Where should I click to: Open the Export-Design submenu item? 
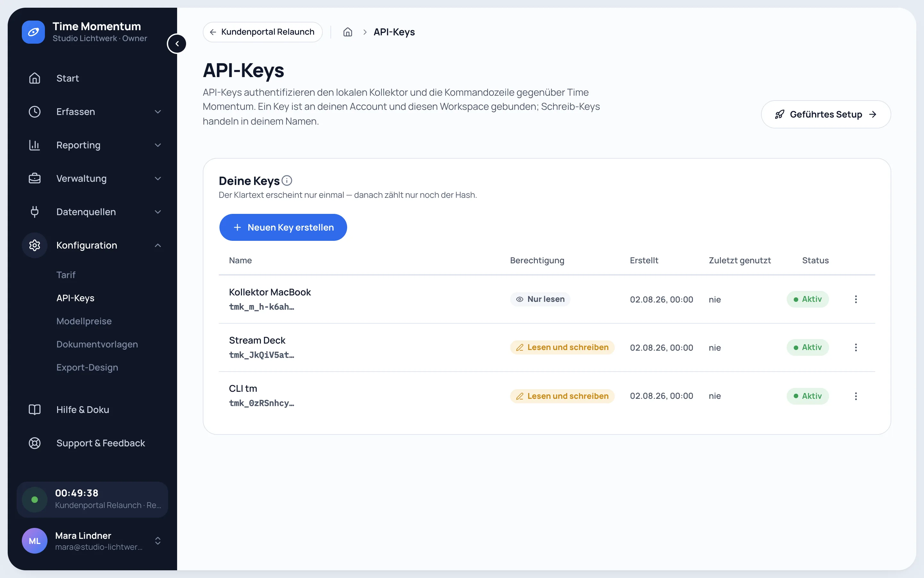coord(88,367)
